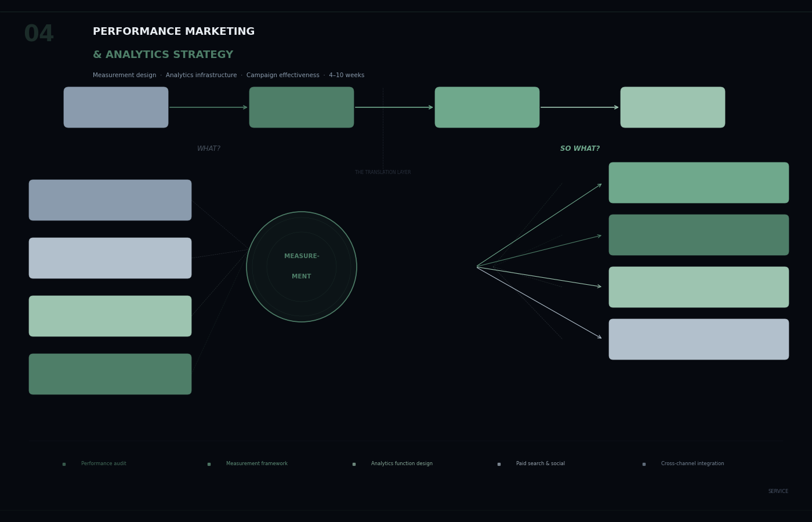Click the "Paid search & social" footer item
The width and height of the screenshot is (812, 522).
coord(541,464)
